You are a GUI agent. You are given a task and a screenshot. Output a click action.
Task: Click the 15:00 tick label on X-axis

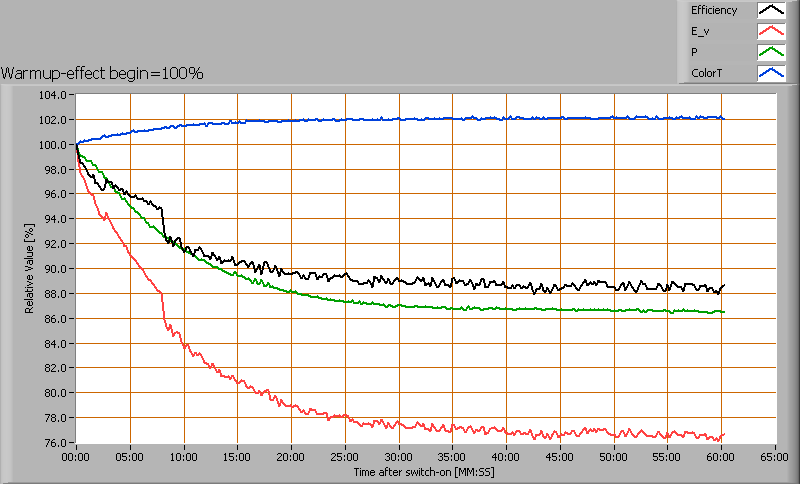point(237,456)
